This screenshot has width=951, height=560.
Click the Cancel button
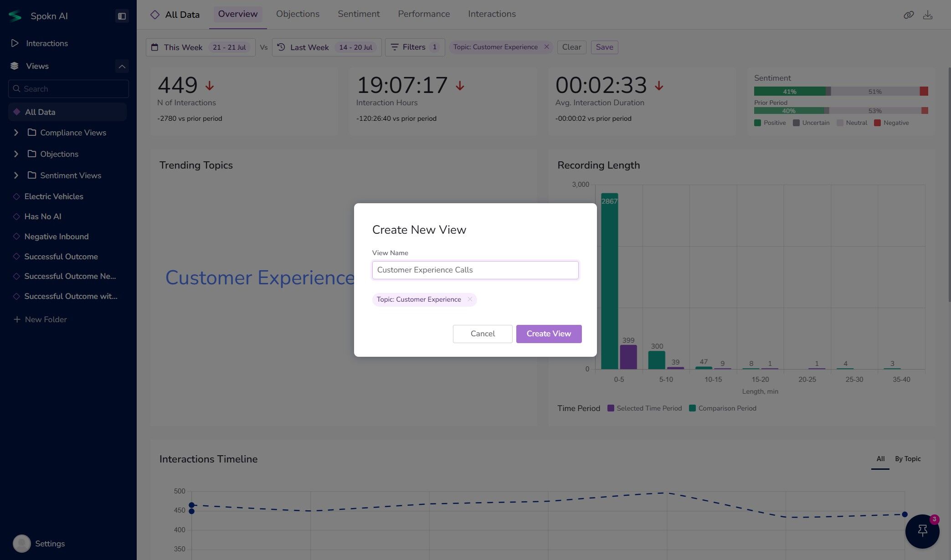pyautogui.click(x=482, y=334)
